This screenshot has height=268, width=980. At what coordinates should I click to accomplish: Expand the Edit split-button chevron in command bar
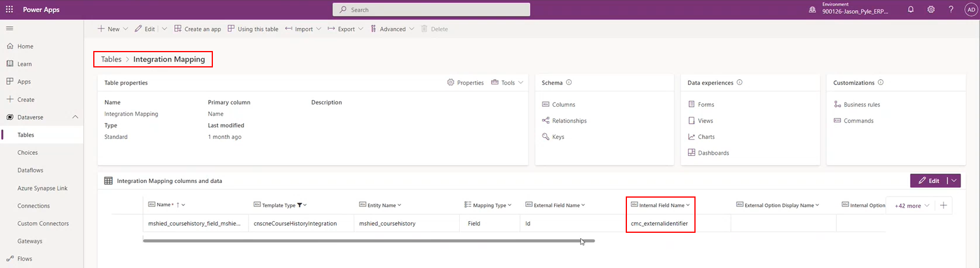click(x=164, y=29)
